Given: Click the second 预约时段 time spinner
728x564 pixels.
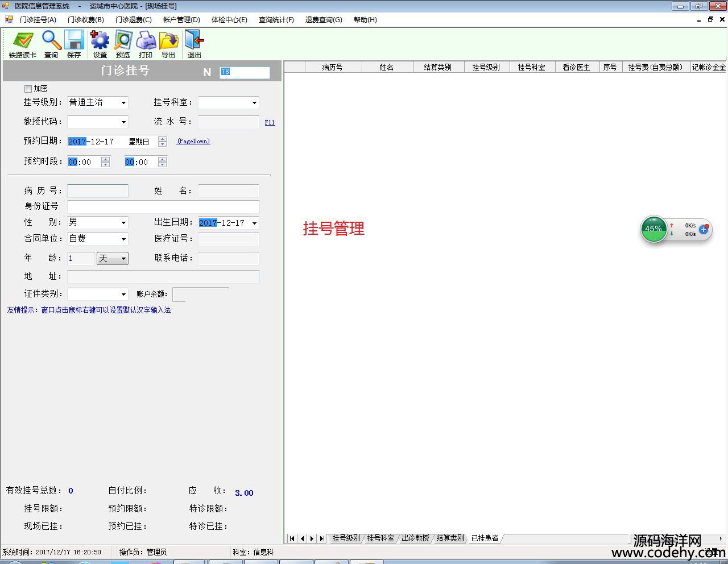Looking at the screenshot, I should [163, 162].
